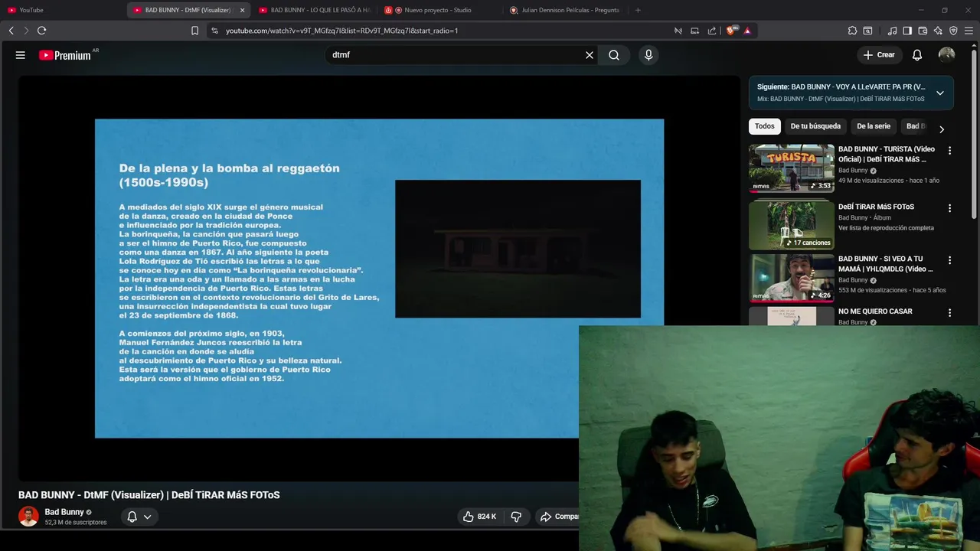Image resolution: width=980 pixels, height=551 pixels.
Task: Open the YouTube hamburger guide menu
Action: pos(21,55)
